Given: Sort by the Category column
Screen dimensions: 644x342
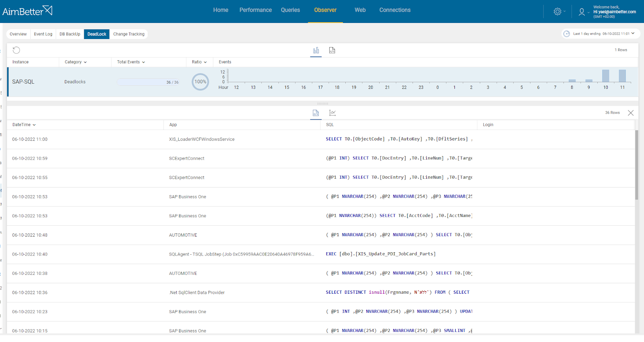Looking at the screenshot, I should pos(76,62).
